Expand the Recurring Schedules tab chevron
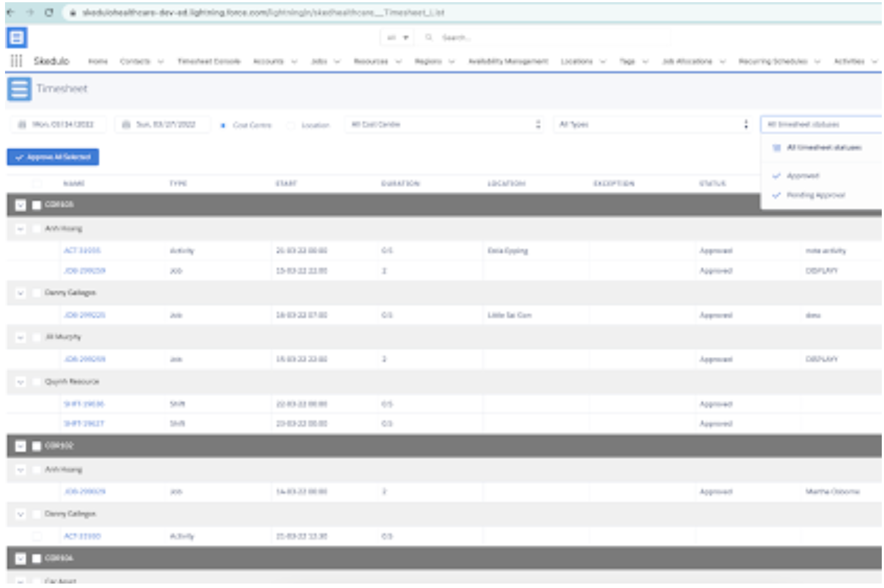Screen dimensions: 884x588 (x=817, y=61)
